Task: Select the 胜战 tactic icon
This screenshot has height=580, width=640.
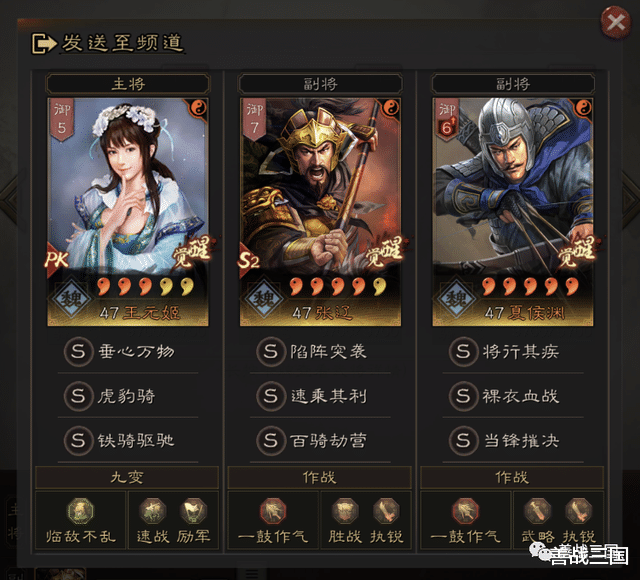Action: [345, 511]
